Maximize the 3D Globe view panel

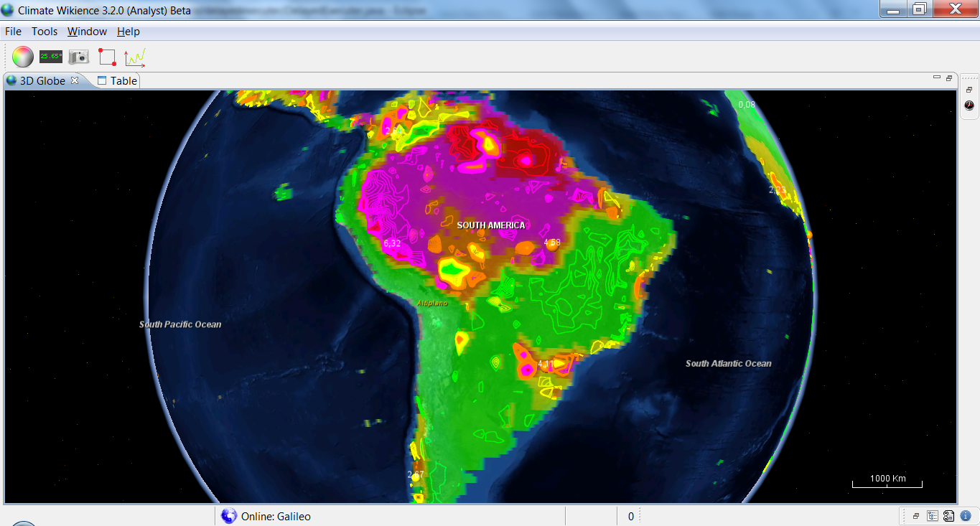[x=948, y=78]
